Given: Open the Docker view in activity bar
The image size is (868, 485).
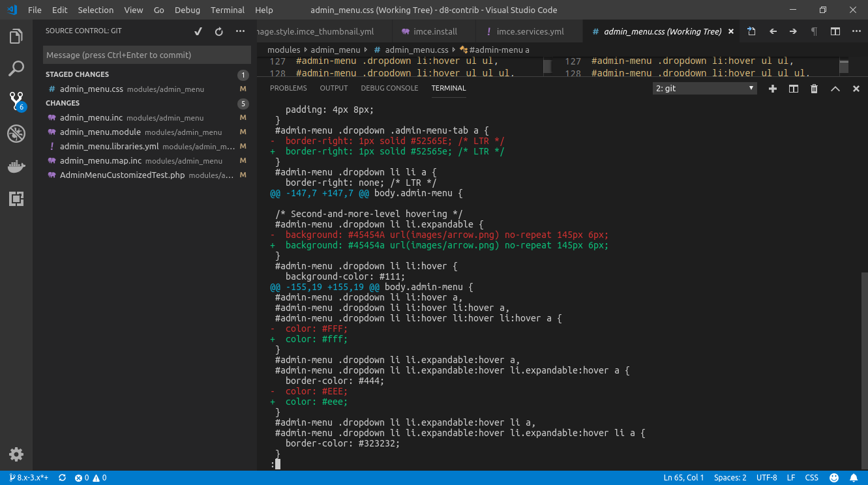Looking at the screenshot, I should pos(16,167).
